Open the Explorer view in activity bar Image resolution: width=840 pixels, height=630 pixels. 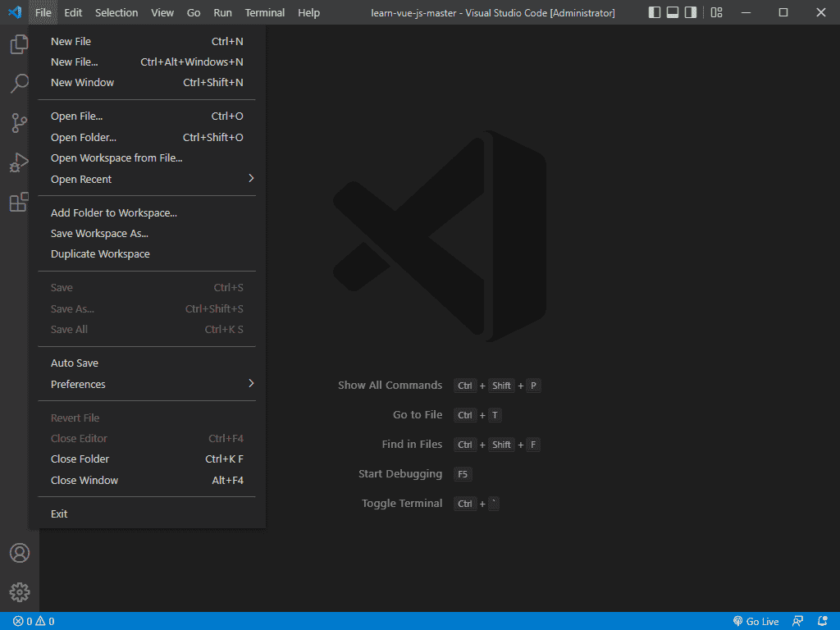(20, 44)
